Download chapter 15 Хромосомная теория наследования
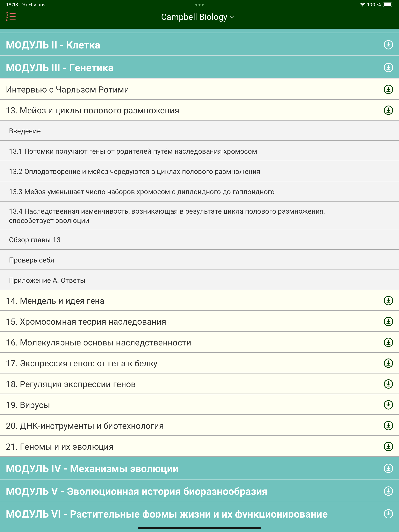 tap(388, 321)
